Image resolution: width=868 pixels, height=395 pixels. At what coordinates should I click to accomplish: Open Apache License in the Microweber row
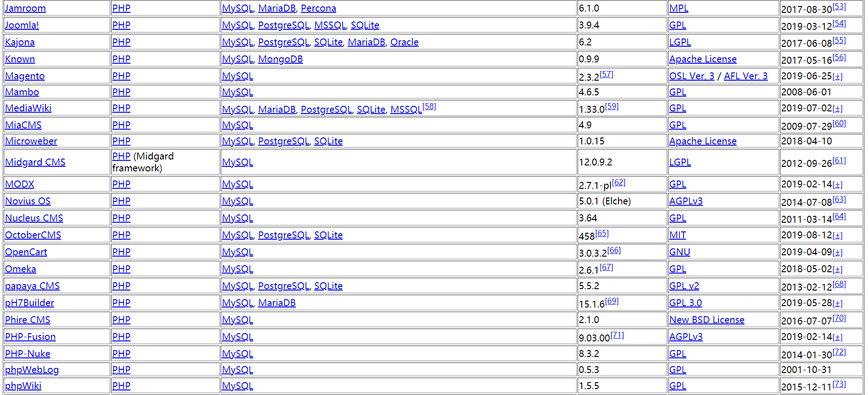coord(703,141)
